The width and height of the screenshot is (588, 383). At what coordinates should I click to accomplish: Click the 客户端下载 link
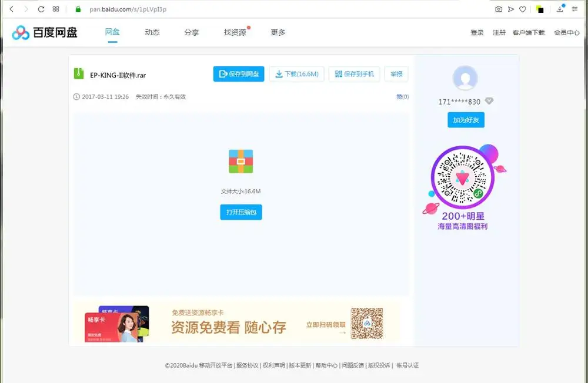529,33
